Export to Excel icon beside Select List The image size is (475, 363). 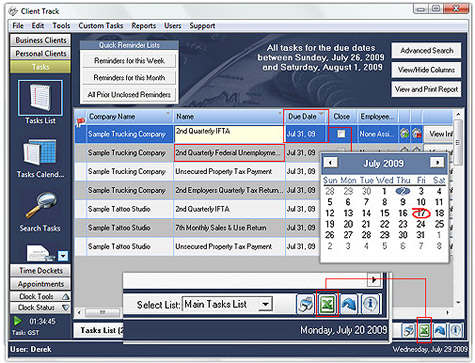click(327, 304)
